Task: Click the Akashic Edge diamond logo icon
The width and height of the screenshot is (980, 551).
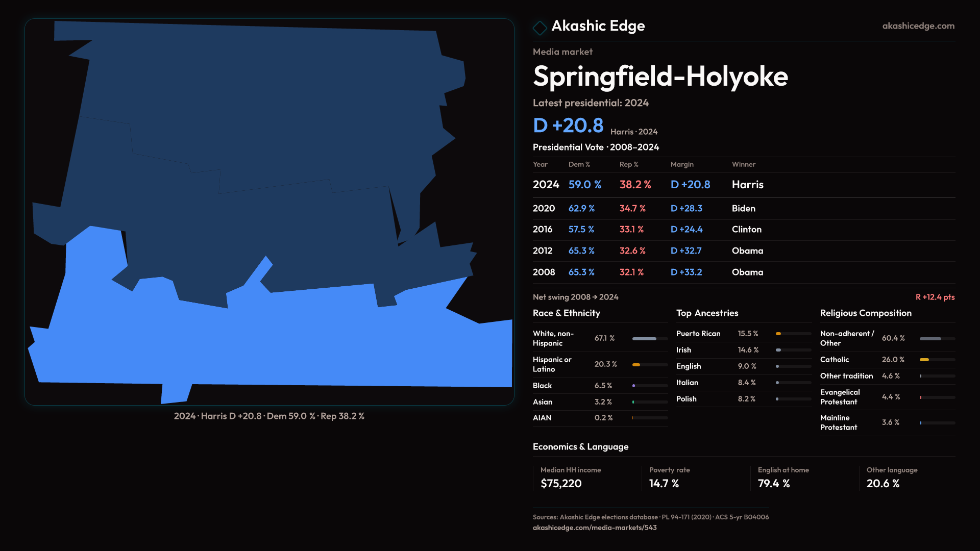Action: pos(540,28)
